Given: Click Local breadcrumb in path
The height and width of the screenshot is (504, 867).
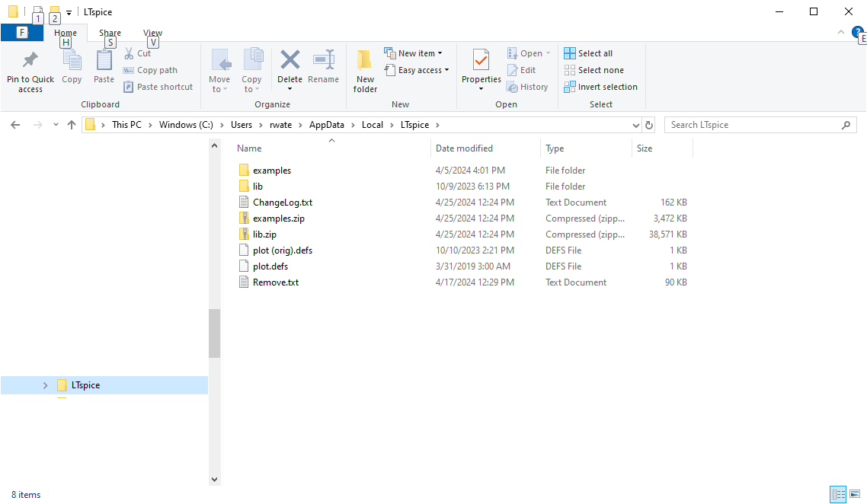Looking at the screenshot, I should pos(372,125).
